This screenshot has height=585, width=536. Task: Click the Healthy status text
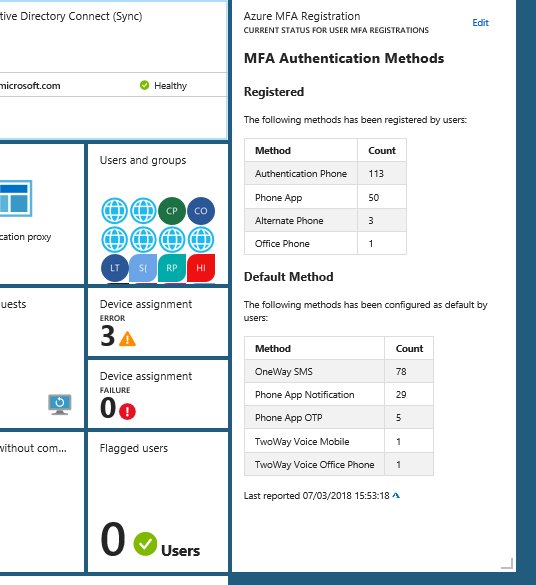click(170, 86)
